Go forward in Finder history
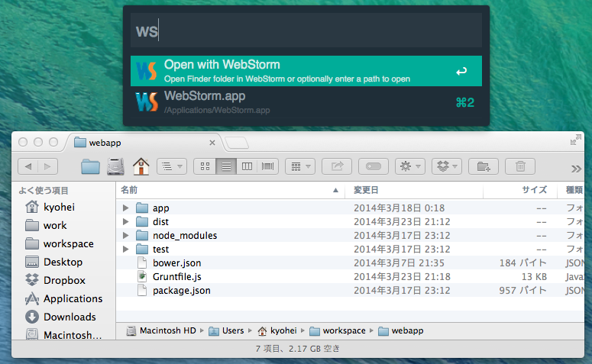592x364 pixels. click(47, 166)
